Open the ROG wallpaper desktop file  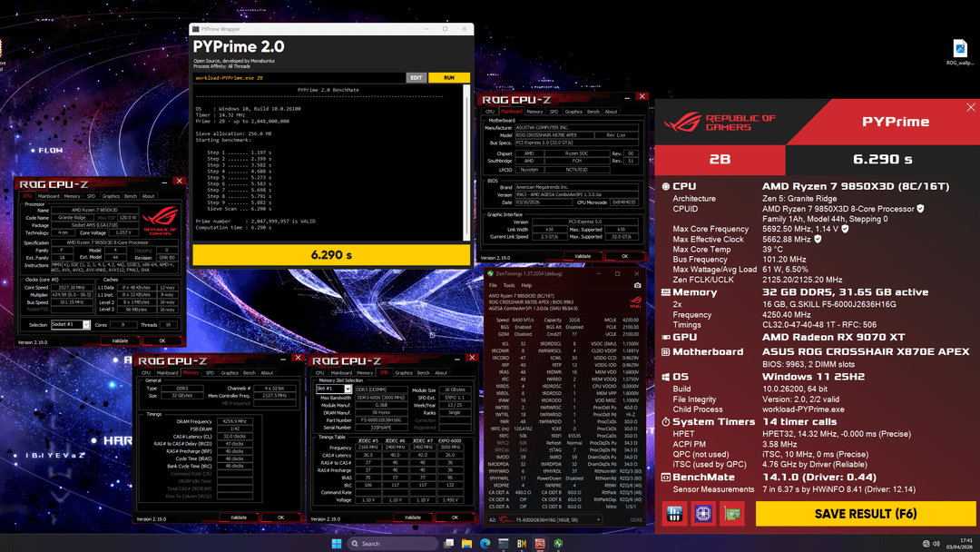tap(959, 53)
